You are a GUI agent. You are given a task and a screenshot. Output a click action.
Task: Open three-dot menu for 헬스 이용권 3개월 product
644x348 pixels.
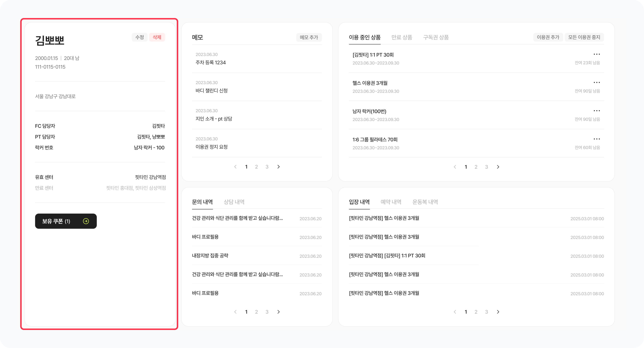pos(597,82)
